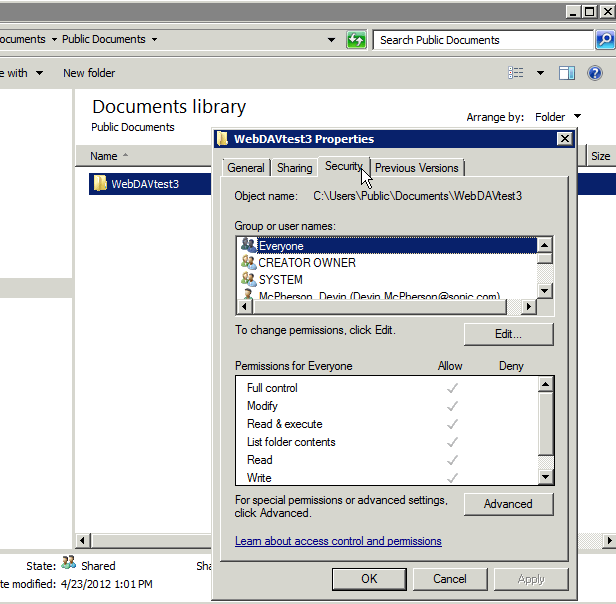Click the search magnifier icon
The height and width of the screenshot is (604, 616).
(605, 40)
